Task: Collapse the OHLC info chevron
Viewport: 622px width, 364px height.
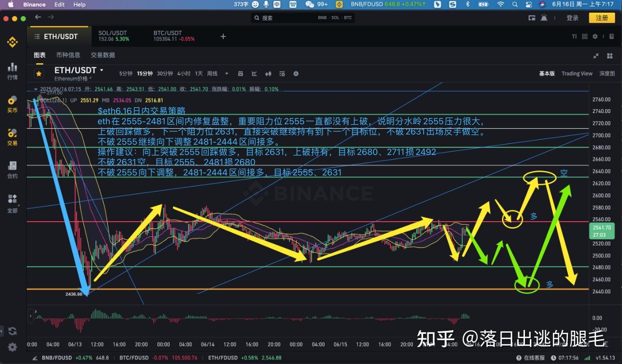Action: (x=35, y=89)
